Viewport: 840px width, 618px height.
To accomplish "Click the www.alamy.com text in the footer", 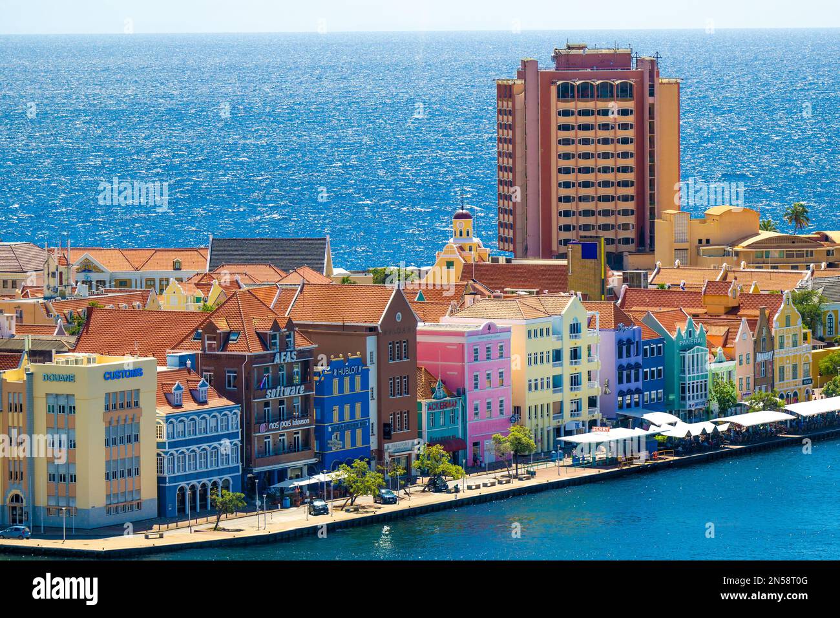I will click(x=763, y=598).
